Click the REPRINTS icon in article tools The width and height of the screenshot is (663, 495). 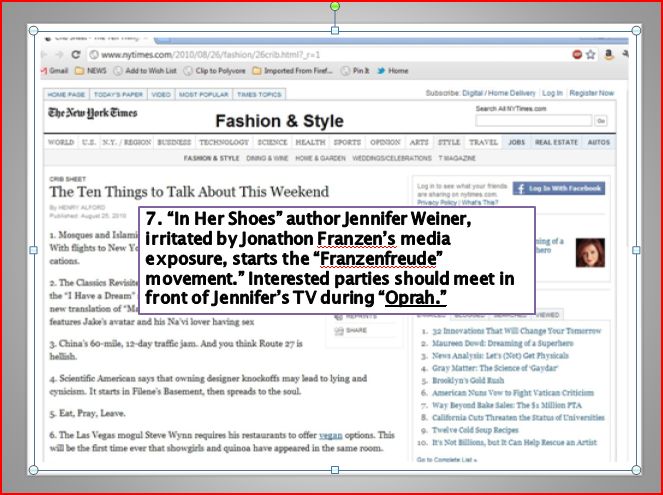[x=339, y=316]
